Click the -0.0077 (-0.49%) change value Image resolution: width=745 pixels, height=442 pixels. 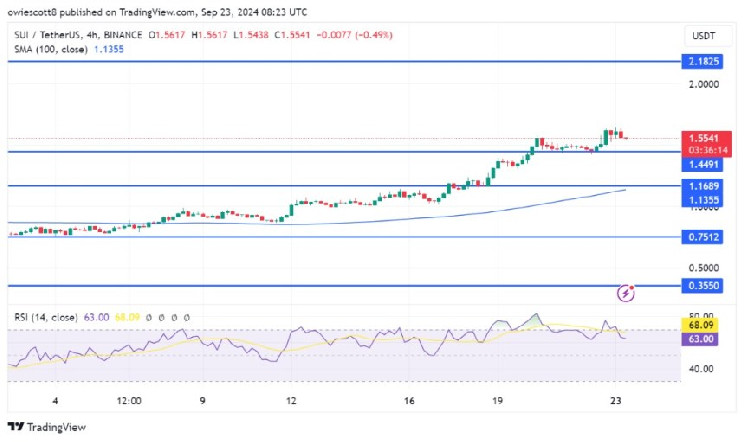click(x=354, y=35)
